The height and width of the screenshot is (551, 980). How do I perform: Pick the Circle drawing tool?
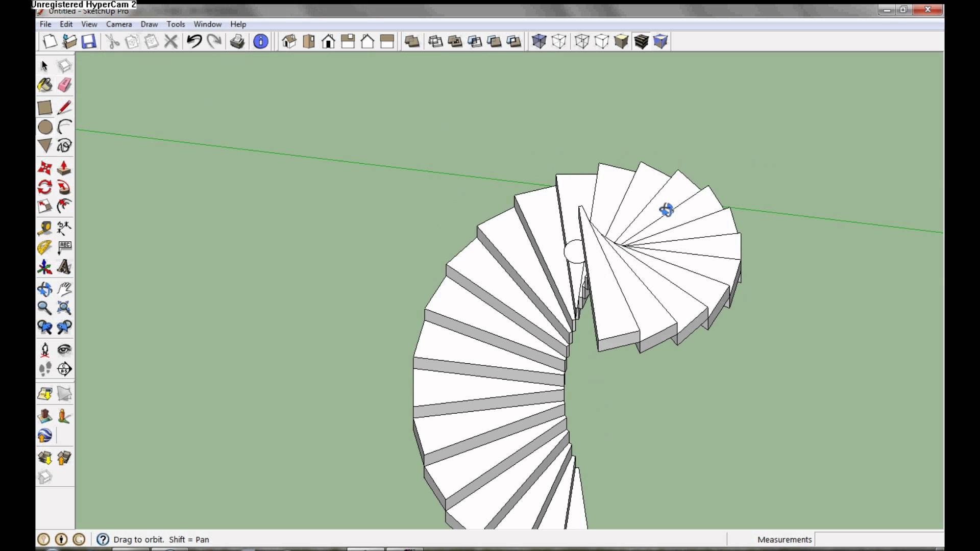coord(45,127)
